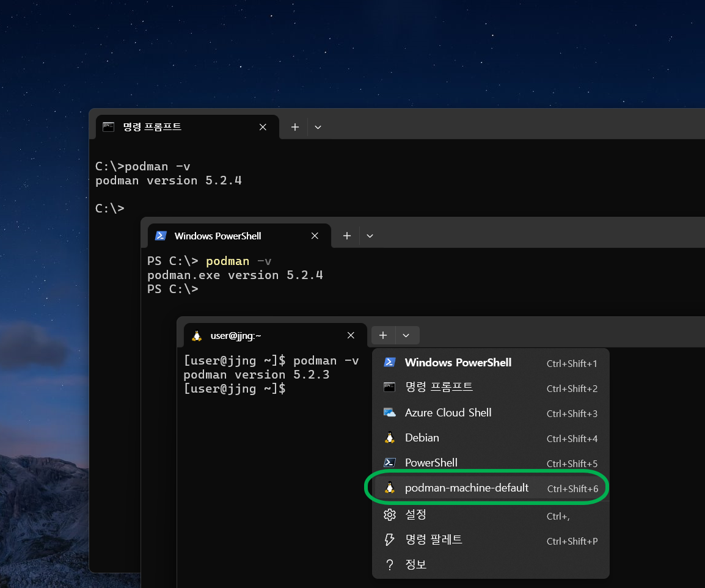Screen dimensions: 705x588
Task: Click the command prompt icon in menu
Action: tap(389, 387)
